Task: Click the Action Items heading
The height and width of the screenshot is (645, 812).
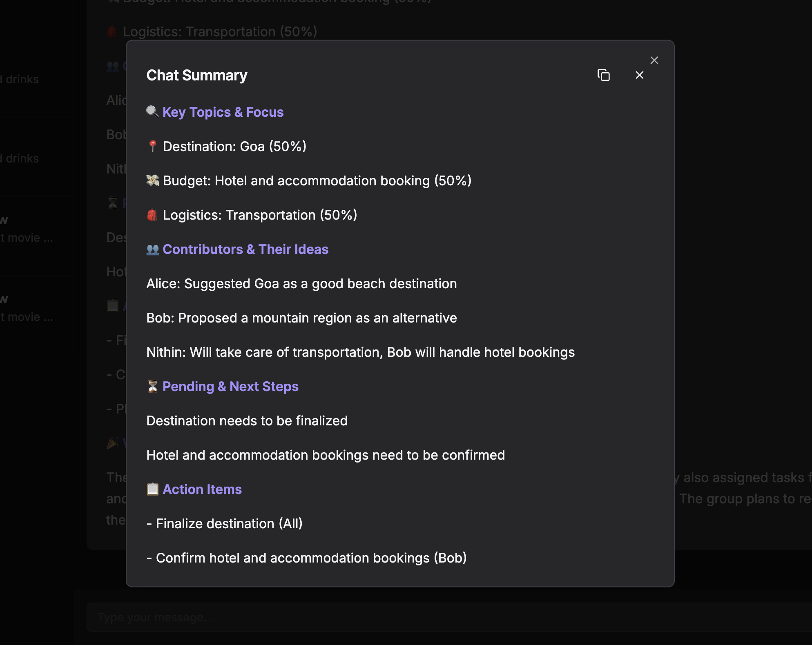Action: [202, 489]
